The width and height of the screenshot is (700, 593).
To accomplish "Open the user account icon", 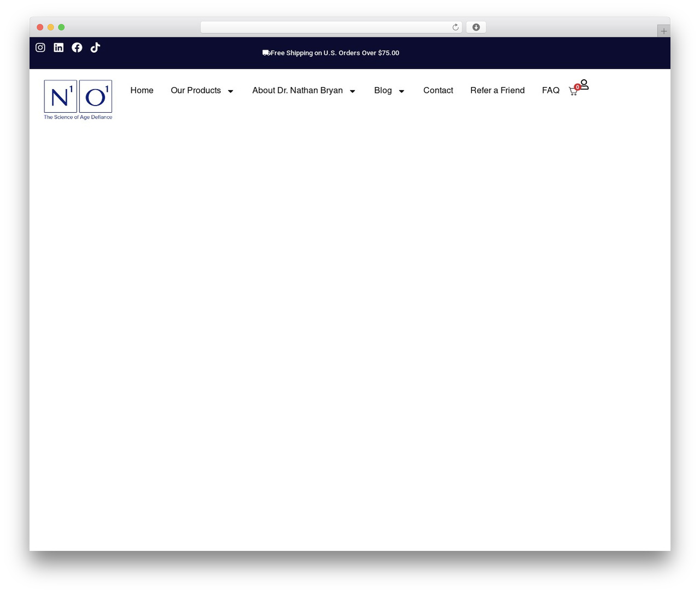I will [584, 84].
